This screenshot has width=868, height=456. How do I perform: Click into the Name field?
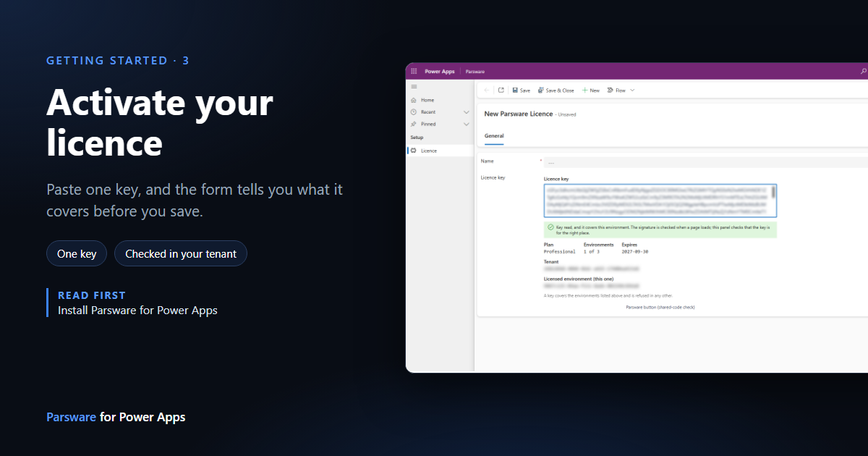tap(705, 162)
